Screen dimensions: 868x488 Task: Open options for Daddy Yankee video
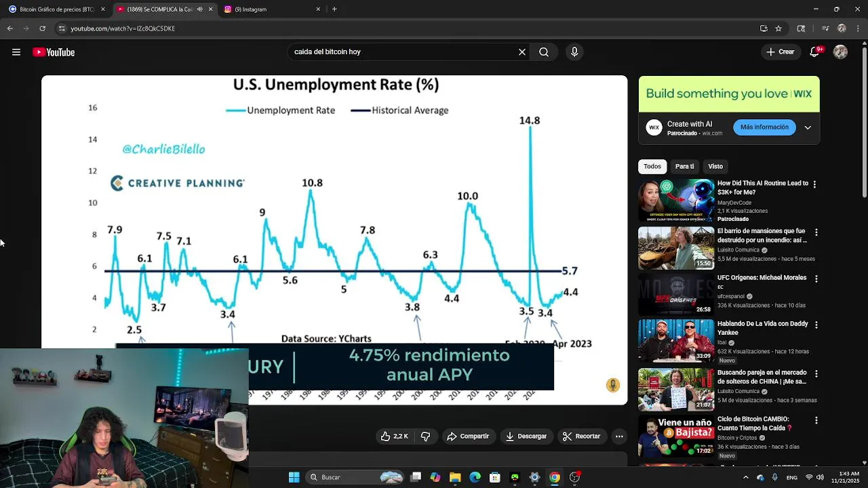pos(814,325)
